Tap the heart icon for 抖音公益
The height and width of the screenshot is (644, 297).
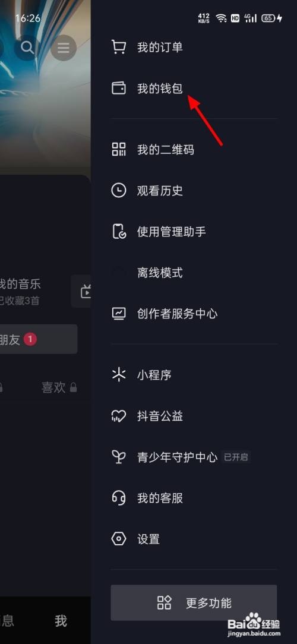click(119, 416)
